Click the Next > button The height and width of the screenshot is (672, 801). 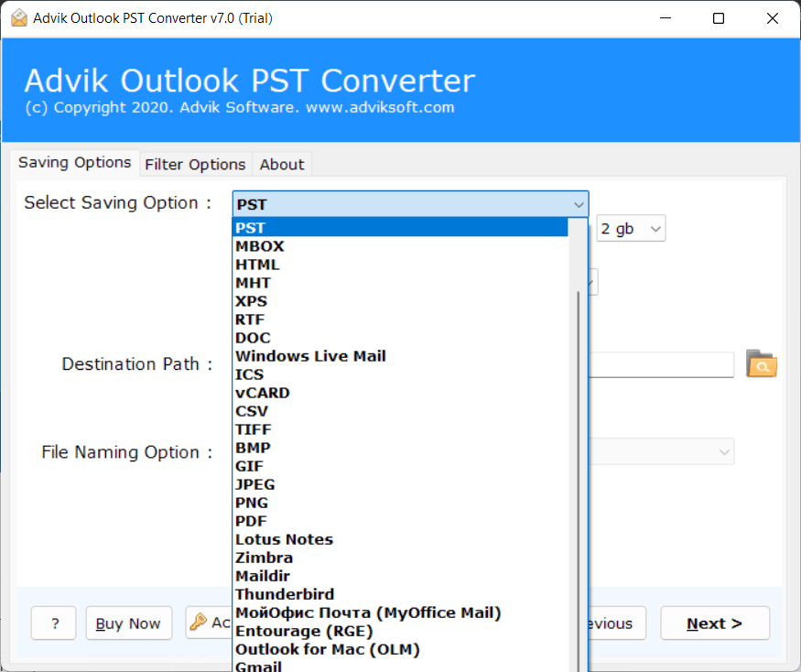point(715,623)
